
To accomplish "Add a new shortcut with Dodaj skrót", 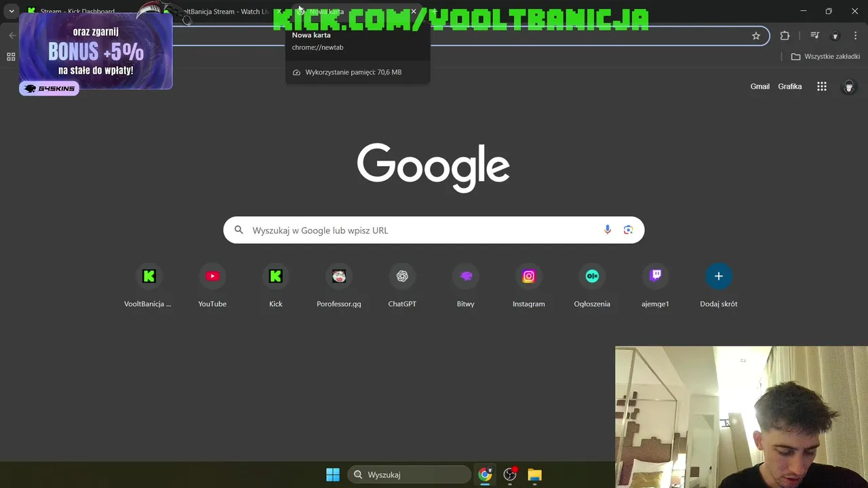I will pos(718,286).
